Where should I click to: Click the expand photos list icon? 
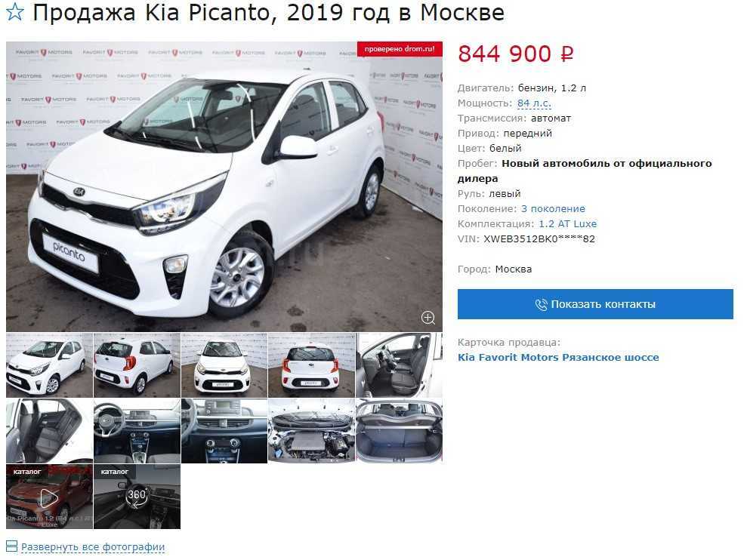pyautogui.click(x=11, y=546)
